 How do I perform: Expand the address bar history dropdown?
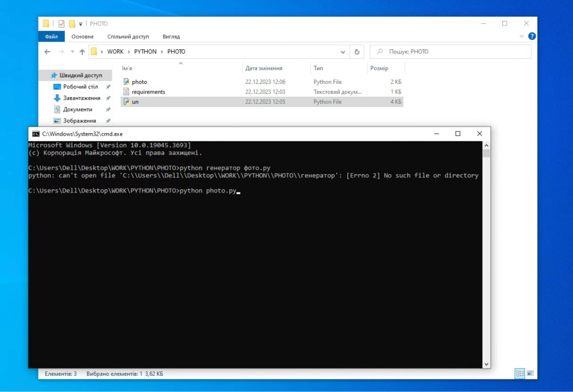(x=343, y=52)
